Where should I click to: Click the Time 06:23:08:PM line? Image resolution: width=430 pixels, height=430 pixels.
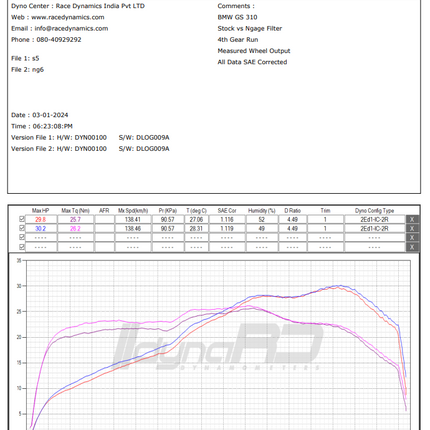click(x=42, y=126)
